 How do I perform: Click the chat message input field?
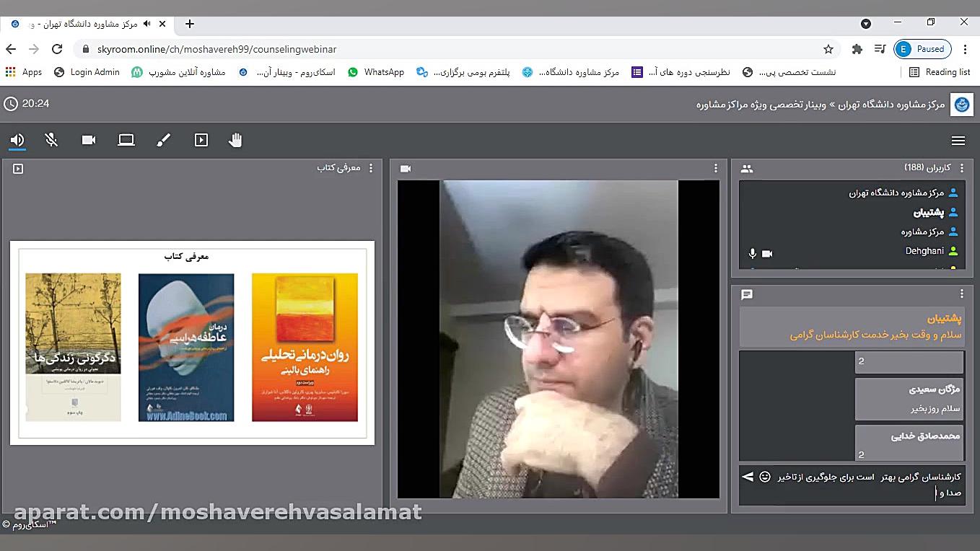[866, 485]
